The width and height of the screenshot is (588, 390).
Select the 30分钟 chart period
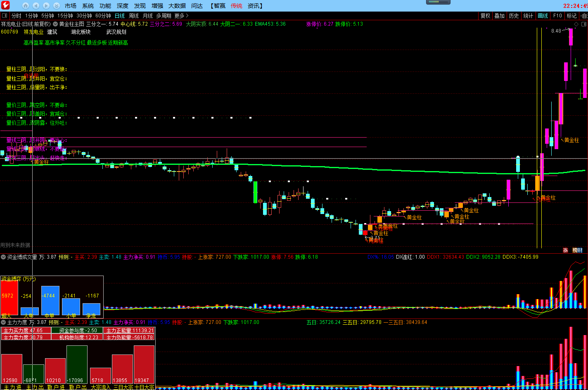point(84,16)
